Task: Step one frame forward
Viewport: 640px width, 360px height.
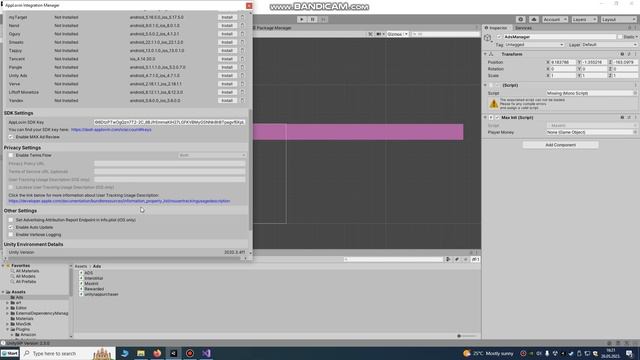Action: pos(323,19)
